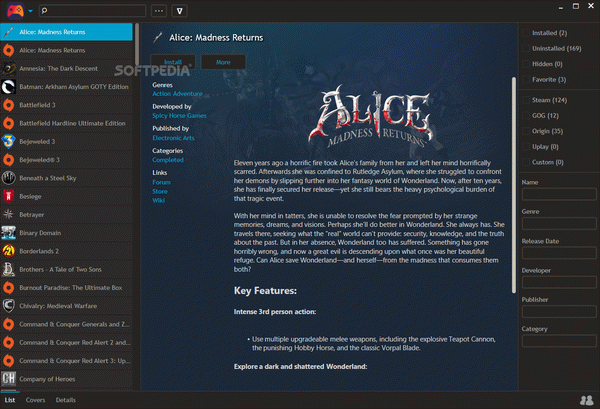The width and height of the screenshot is (600, 409).
Task: Check the Origin (35) library filter
Action: click(x=526, y=131)
